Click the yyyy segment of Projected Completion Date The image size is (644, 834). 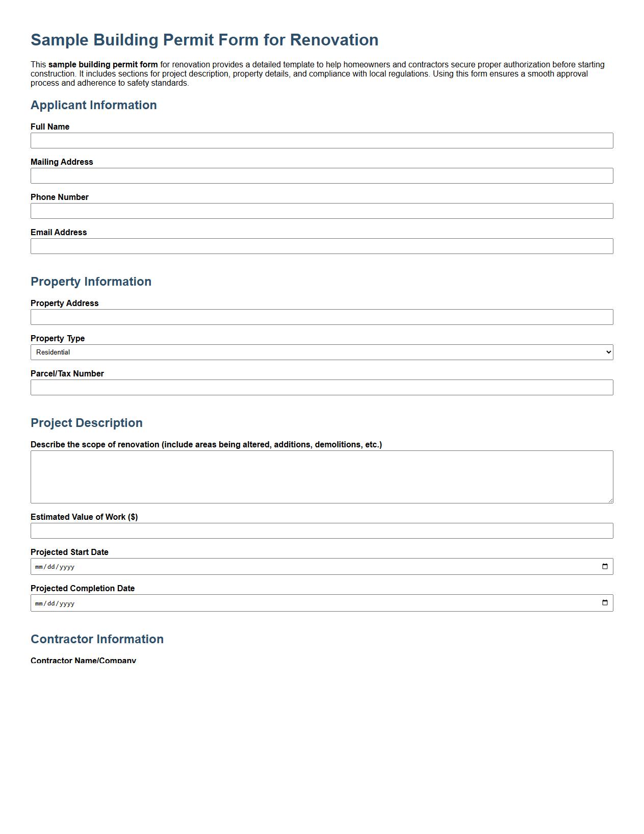click(66, 602)
